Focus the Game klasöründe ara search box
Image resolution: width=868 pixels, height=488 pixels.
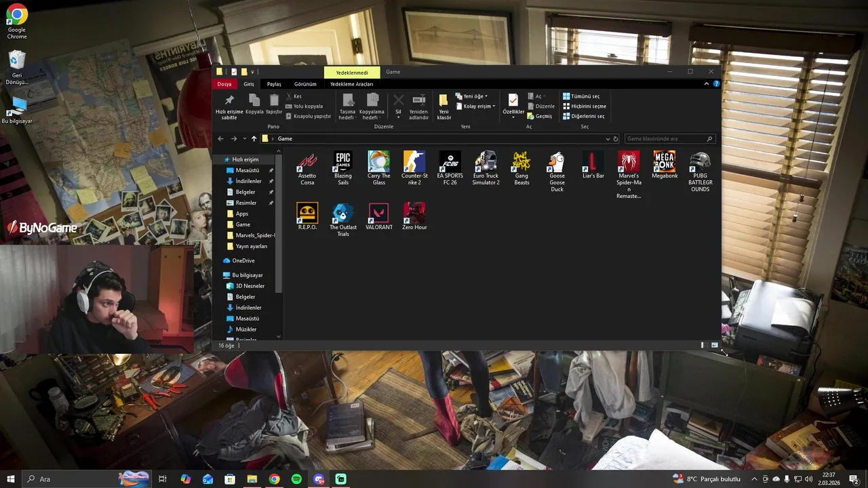coord(669,139)
